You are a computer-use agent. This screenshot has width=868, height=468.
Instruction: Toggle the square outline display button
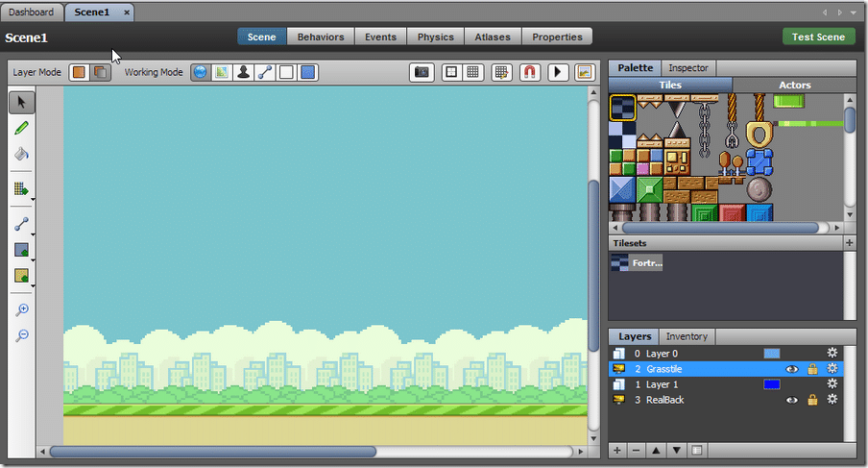click(x=451, y=72)
